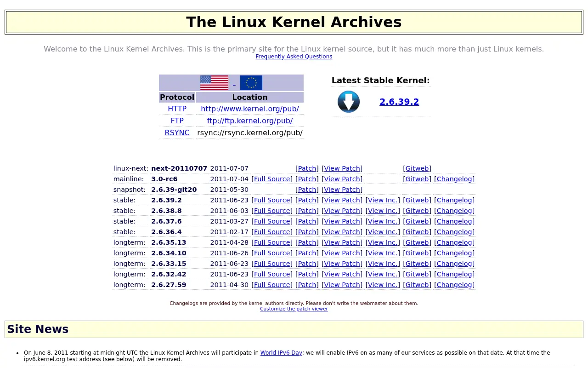Open Changelog for mainline 3.0-rc6
The image size is (588, 368).
pyautogui.click(x=454, y=179)
